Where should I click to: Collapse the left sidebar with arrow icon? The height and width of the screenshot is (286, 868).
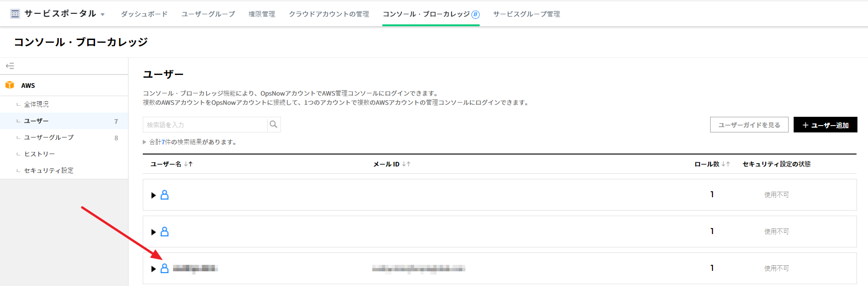point(10,66)
